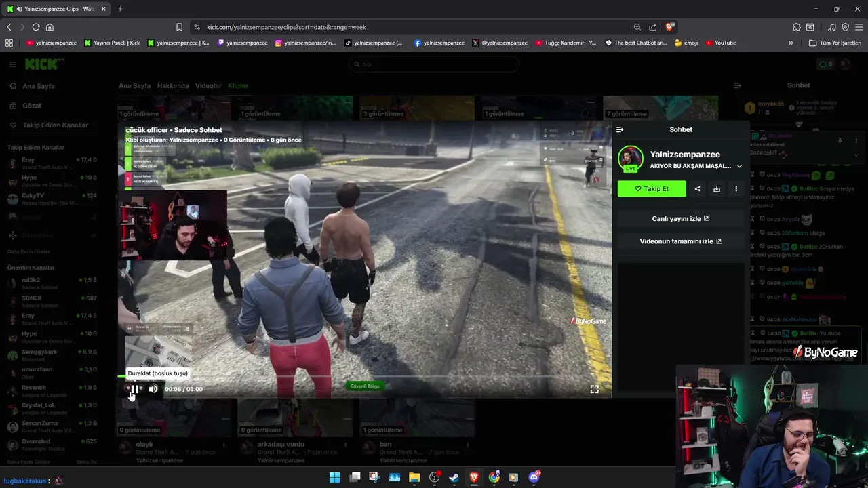
Task: Click the Takip Et follow button
Action: pyautogui.click(x=652, y=189)
